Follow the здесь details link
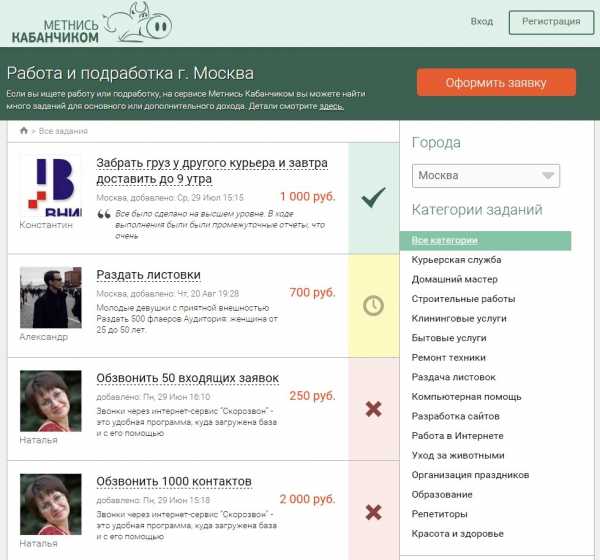The image size is (600, 560). [331, 105]
